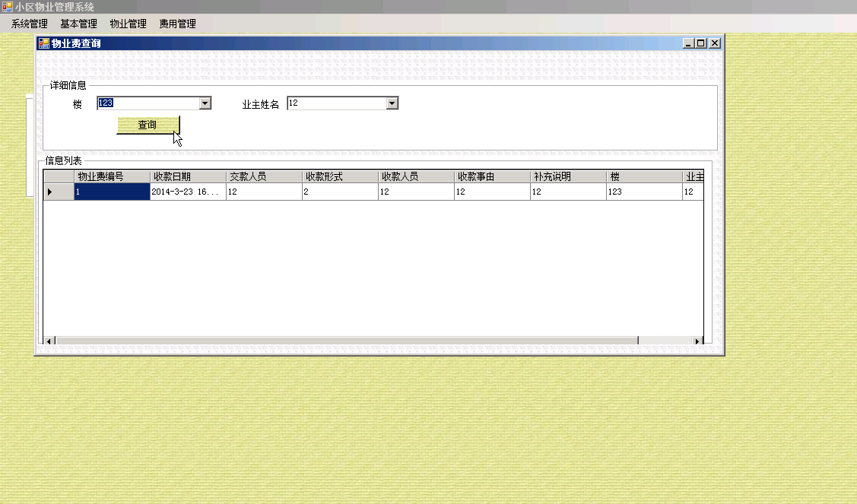Select the grid cell containing 2014-3-23

pyautogui.click(x=186, y=192)
